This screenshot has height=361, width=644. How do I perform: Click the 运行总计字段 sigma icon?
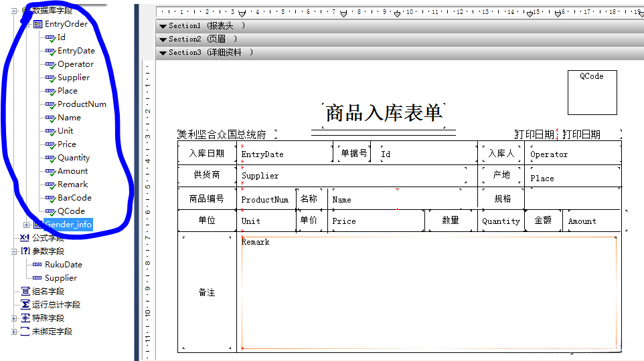pos(25,305)
